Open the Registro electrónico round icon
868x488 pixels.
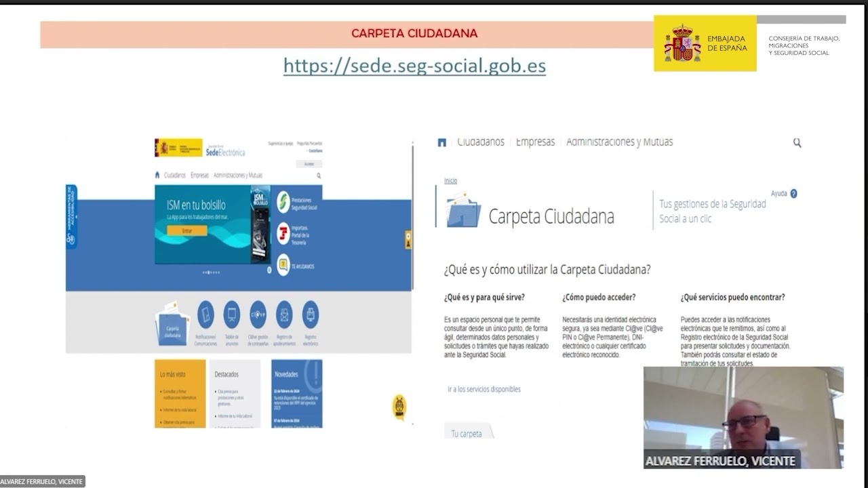311,314
